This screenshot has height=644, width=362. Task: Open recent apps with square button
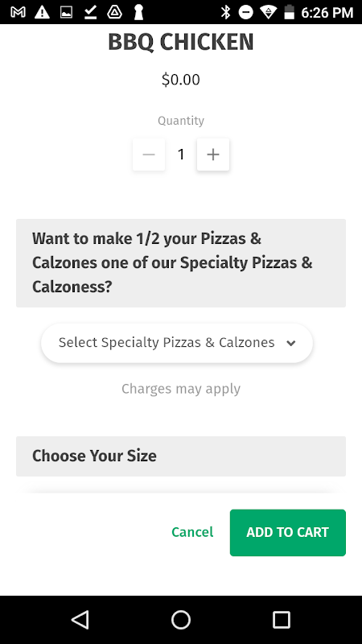pos(282,620)
